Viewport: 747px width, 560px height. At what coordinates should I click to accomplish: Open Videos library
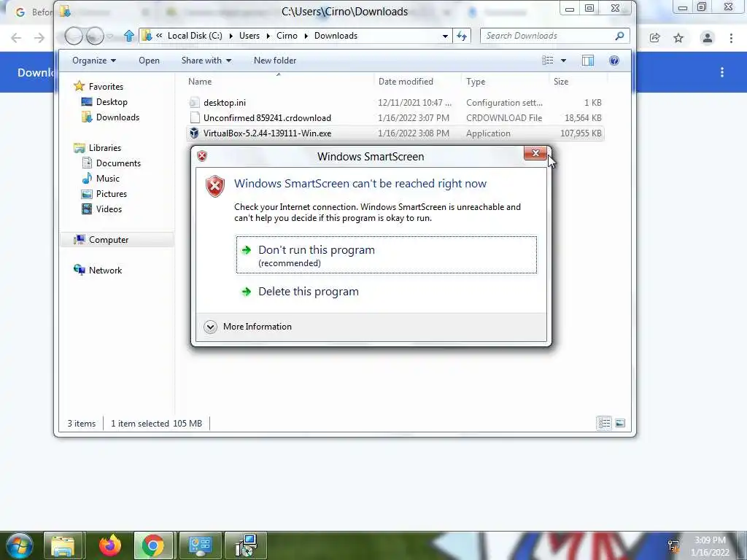click(109, 209)
